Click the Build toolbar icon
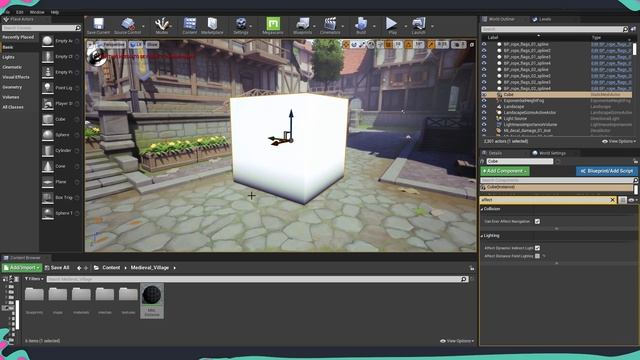The height and width of the screenshot is (360, 640). 361,24
